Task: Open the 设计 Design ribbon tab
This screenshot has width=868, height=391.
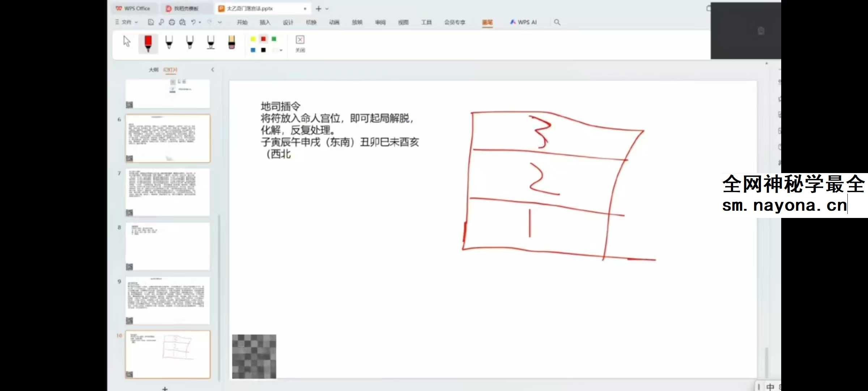Action: 288,22
